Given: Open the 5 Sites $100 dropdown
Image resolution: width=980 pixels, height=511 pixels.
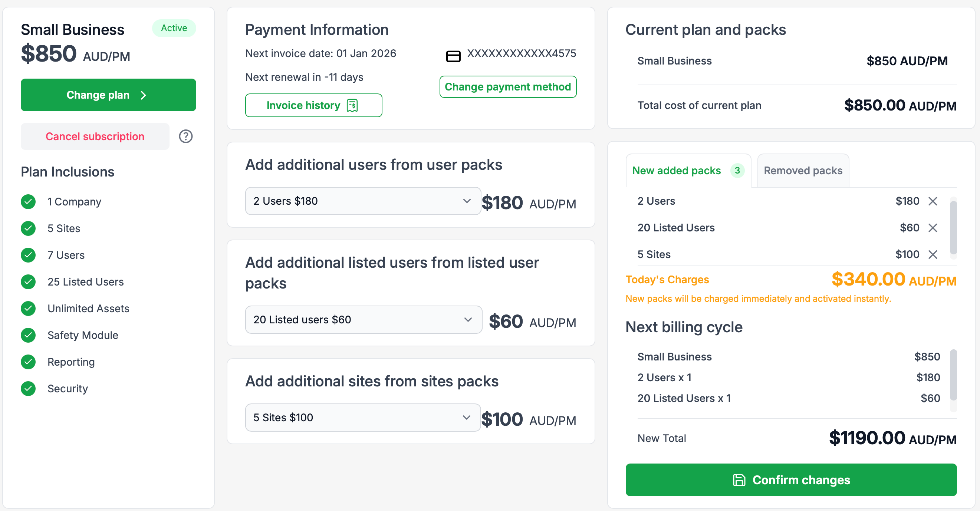Looking at the screenshot, I should pos(363,417).
